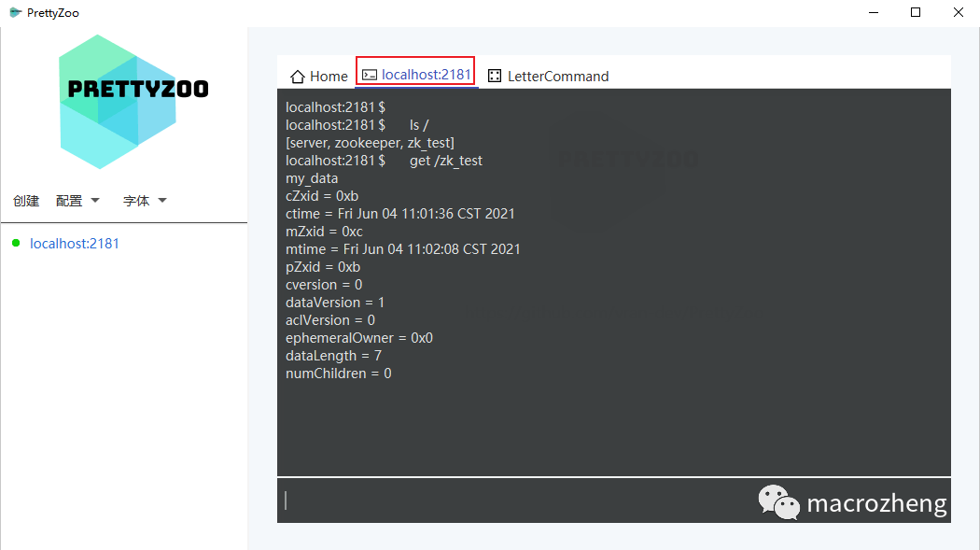Focus the terminal command input field

[x=513, y=501]
